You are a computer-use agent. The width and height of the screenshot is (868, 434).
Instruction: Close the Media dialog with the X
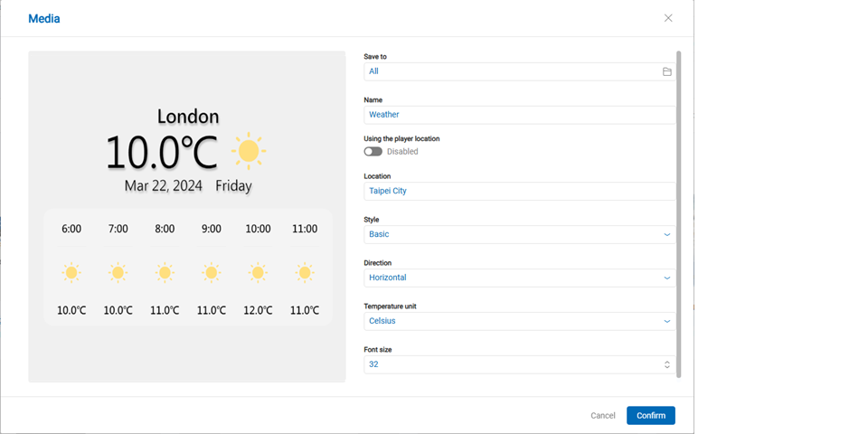click(x=668, y=18)
